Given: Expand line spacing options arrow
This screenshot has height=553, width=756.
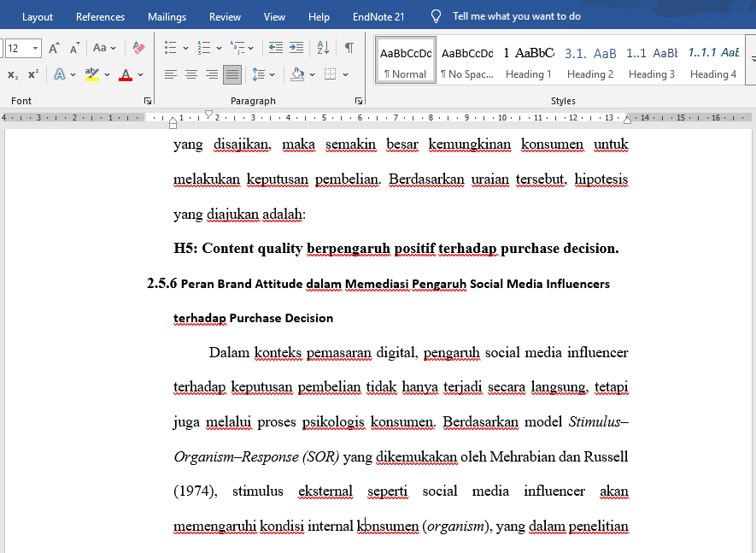Looking at the screenshot, I should click(x=272, y=75).
